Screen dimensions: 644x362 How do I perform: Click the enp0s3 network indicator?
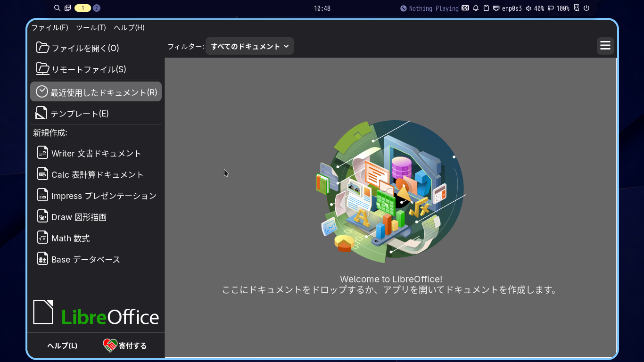click(x=507, y=8)
